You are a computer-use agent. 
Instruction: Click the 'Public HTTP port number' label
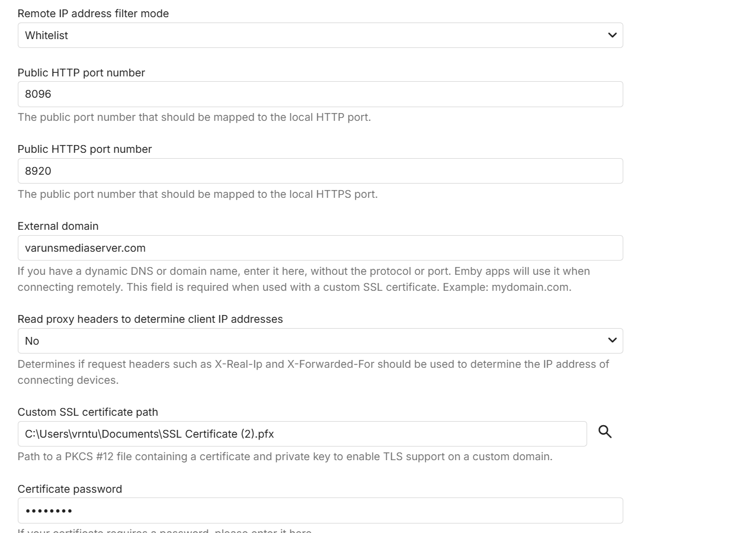[x=81, y=73]
